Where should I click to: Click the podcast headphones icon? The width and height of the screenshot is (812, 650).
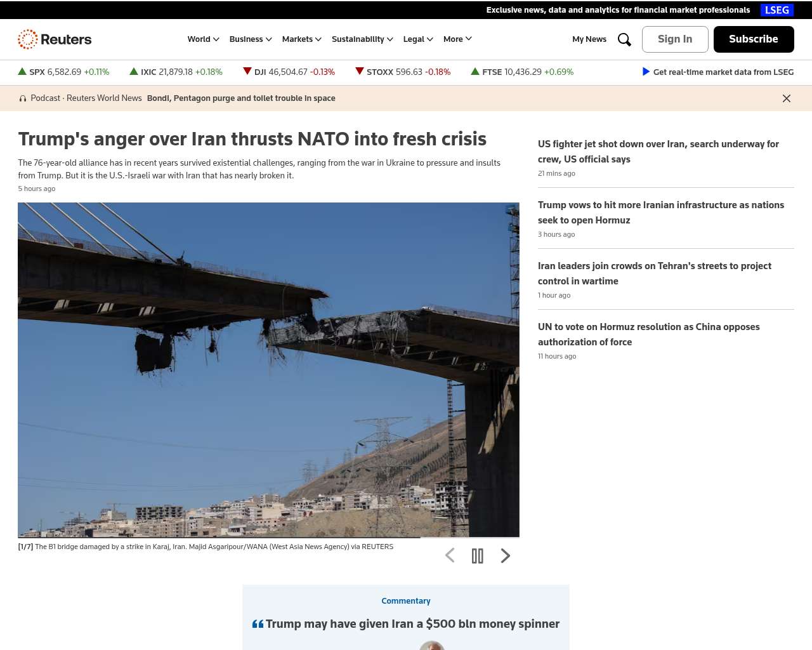pyautogui.click(x=23, y=98)
